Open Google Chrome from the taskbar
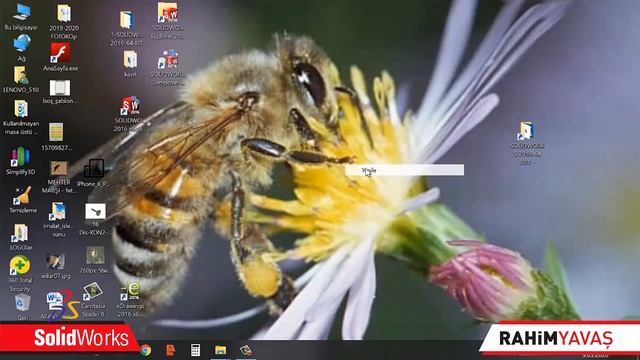 click(x=145, y=350)
